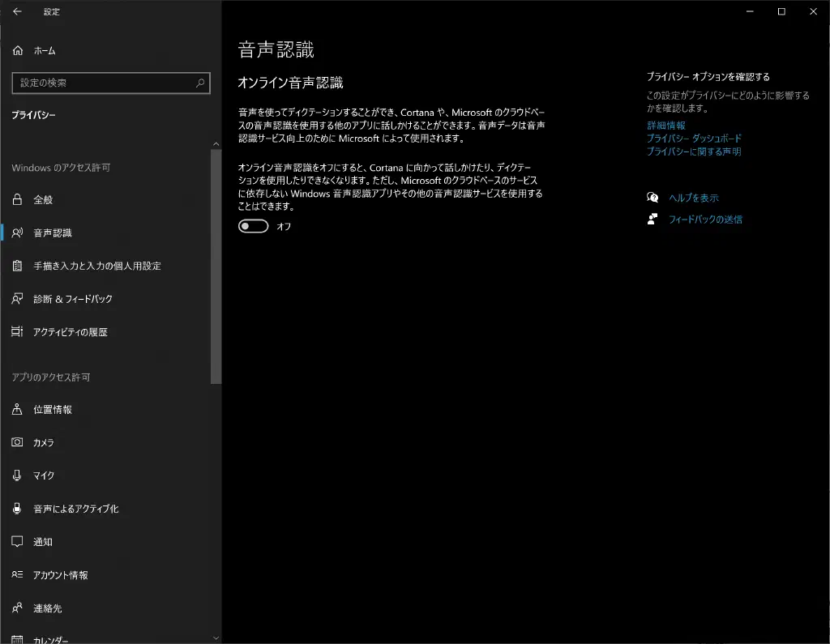The height and width of the screenshot is (644, 830).
Task: Select 診断 & フィードバック in the sidebar
Action: pos(73,299)
